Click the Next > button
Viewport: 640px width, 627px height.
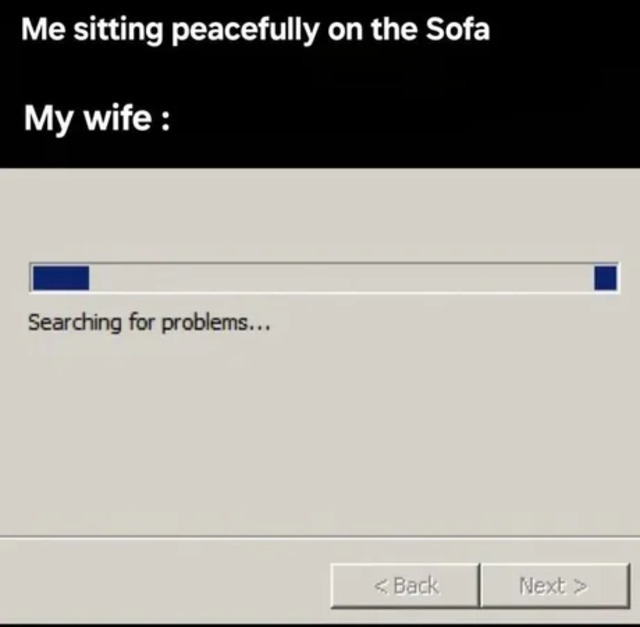tap(555, 586)
